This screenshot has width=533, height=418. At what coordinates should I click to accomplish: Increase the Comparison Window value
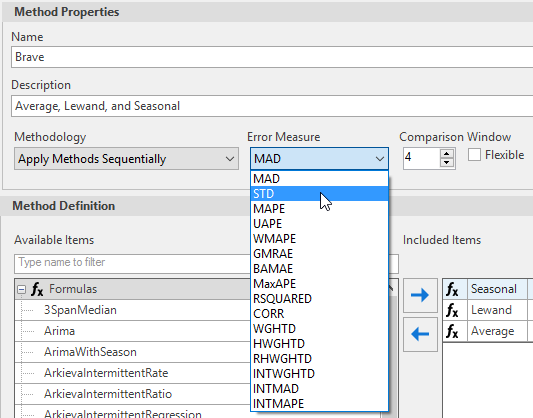coord(446,154)
